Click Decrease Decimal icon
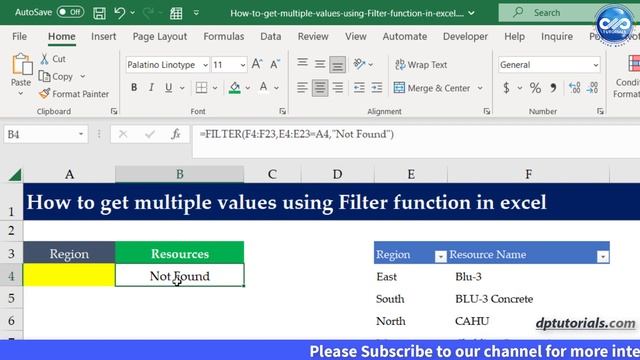This screenshot has height=360, width=640. (592, 87)
